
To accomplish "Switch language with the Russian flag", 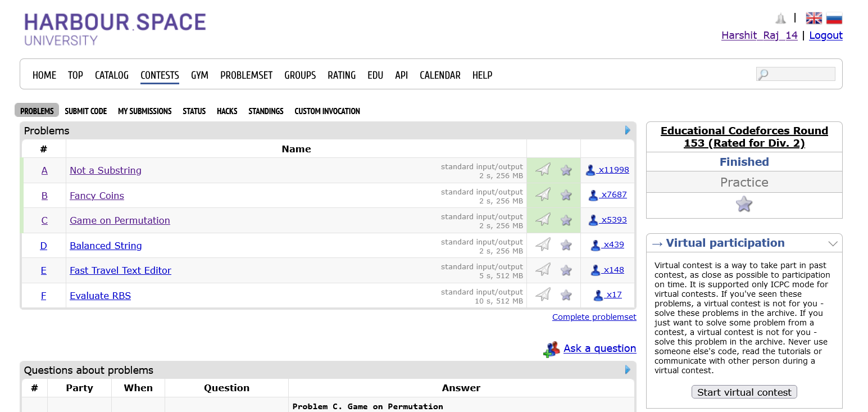I will (834, 19).
